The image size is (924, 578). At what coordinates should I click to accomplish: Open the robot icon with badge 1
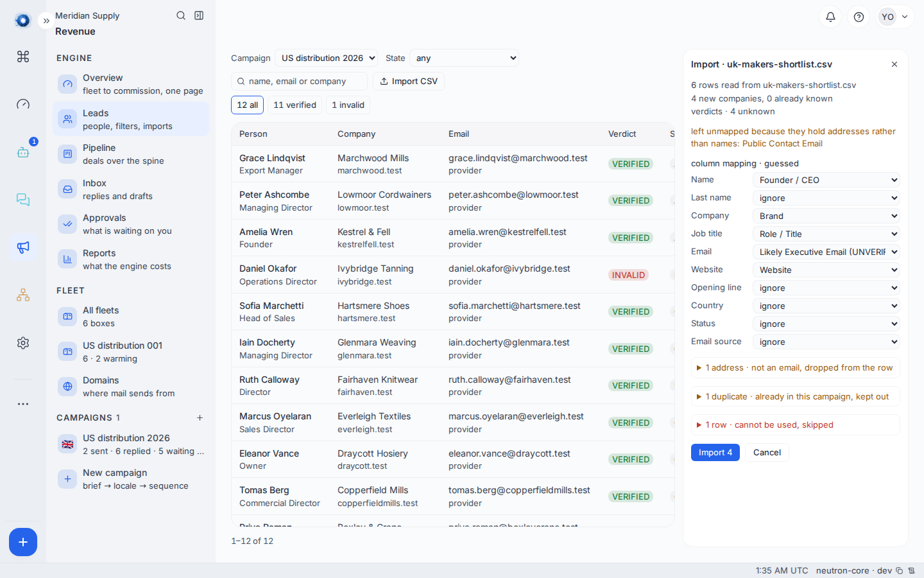[23, 152]
